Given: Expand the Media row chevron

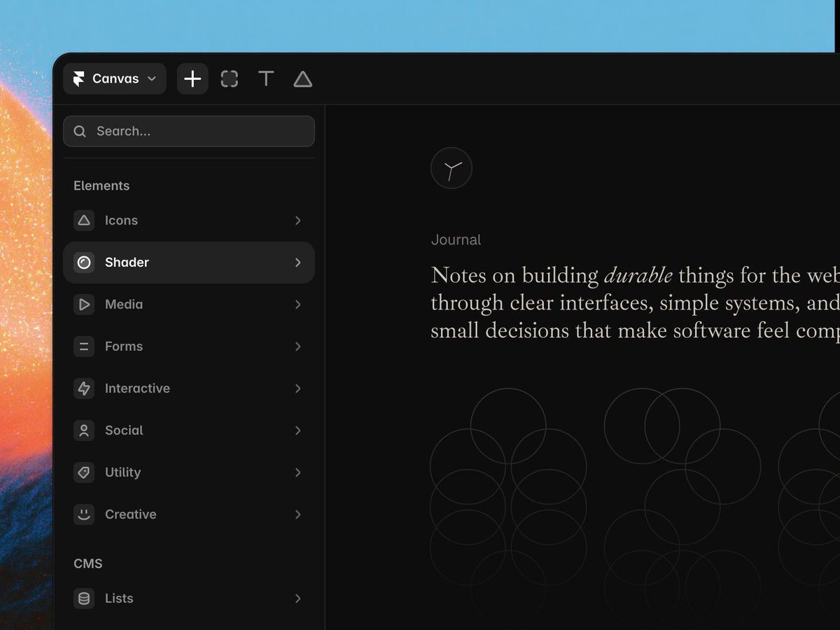Looking at the screenshot, I should (298, 304).
